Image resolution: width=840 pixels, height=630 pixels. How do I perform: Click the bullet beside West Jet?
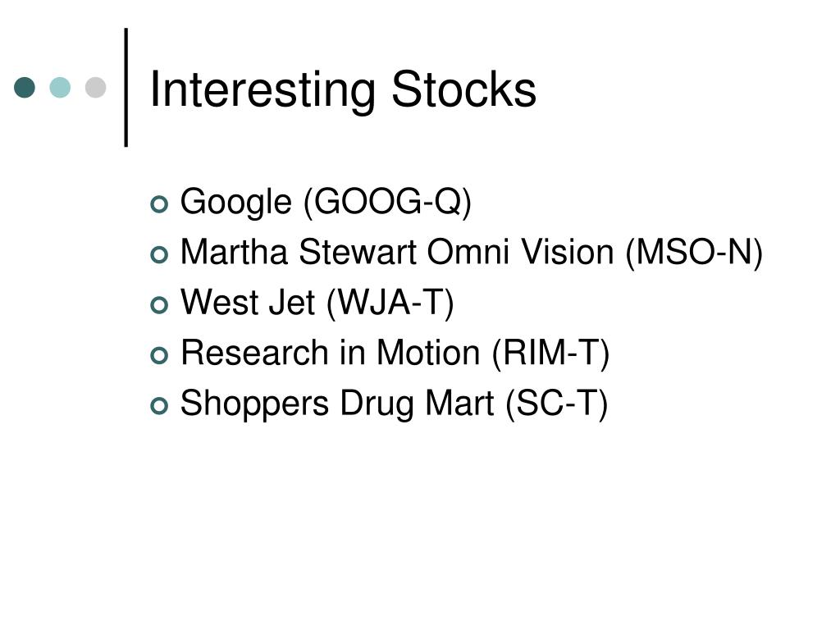click(159, 305)
